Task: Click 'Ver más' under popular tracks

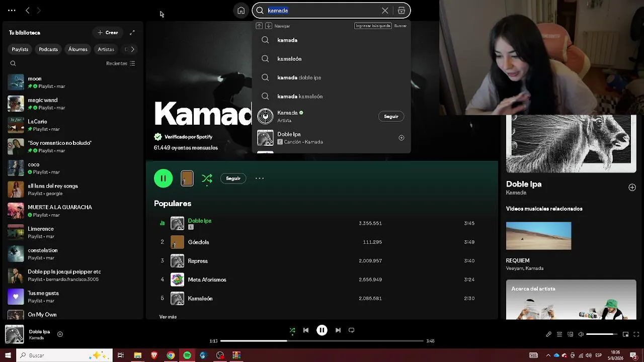Action: 168,317
